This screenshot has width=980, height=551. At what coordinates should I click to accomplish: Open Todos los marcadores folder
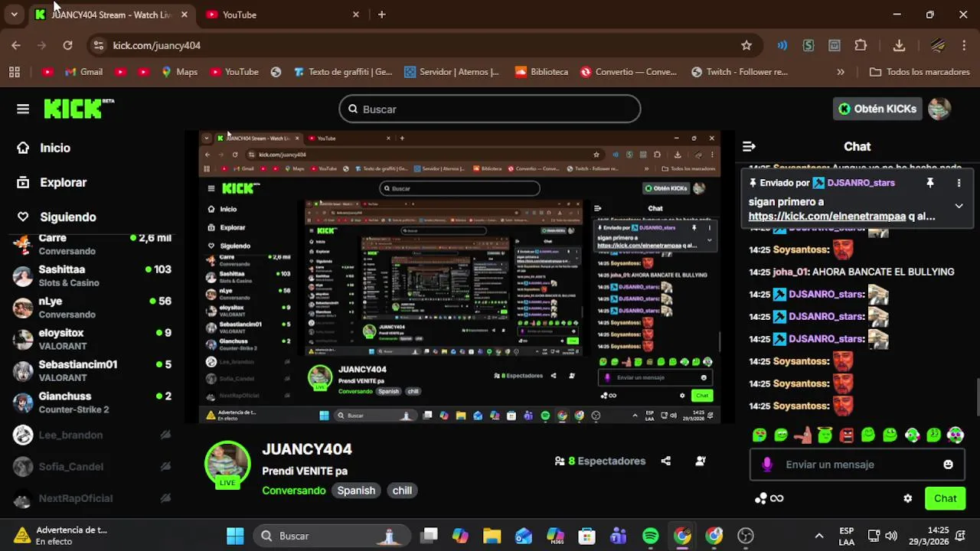pos(920,72)
